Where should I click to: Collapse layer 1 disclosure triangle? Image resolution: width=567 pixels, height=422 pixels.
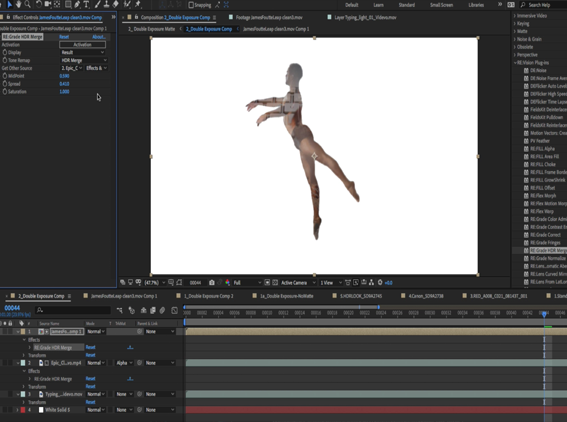pos(18,332)
